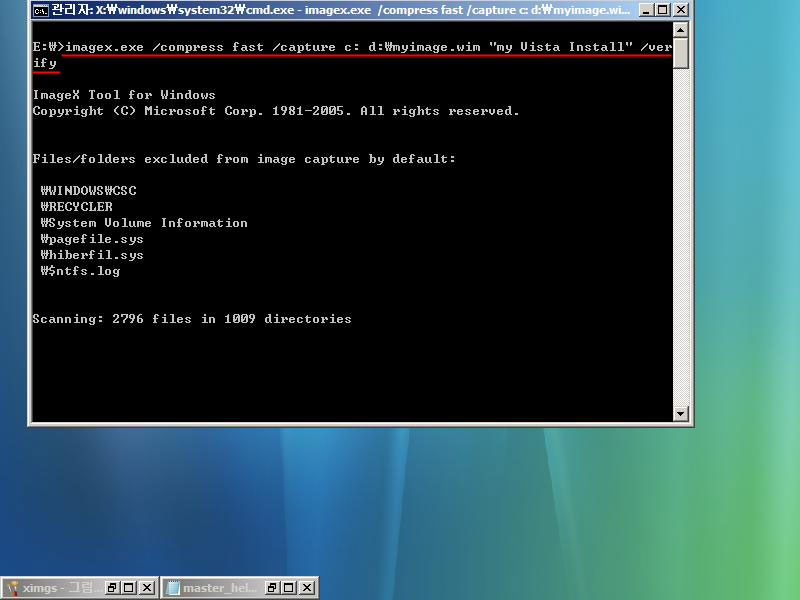Image resolution: width=800 pixels, height=600 pixels.
Task: Open the cmd.exe title bar system icon
Action: coord(41,10)
